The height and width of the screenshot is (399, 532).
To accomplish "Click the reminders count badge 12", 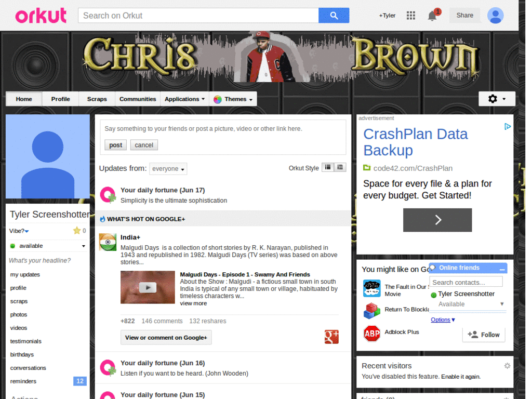I will [79, 381].
